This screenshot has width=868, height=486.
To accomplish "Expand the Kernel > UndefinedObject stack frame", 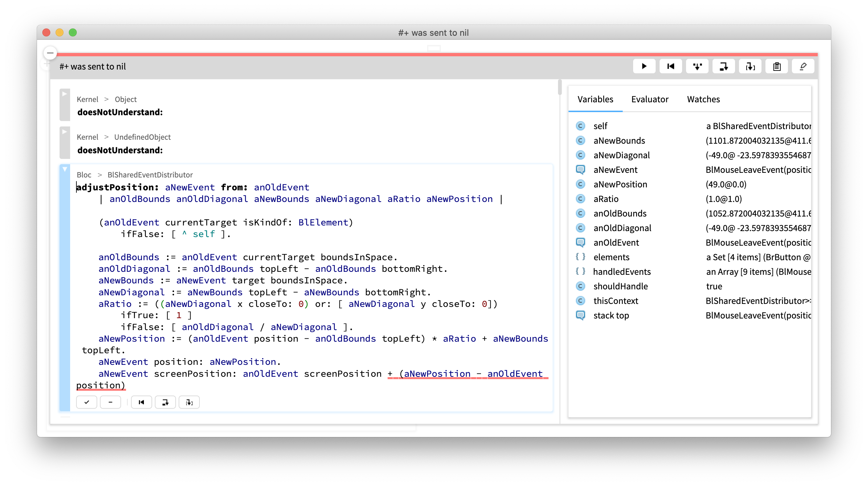I will (x=64, y=132).
